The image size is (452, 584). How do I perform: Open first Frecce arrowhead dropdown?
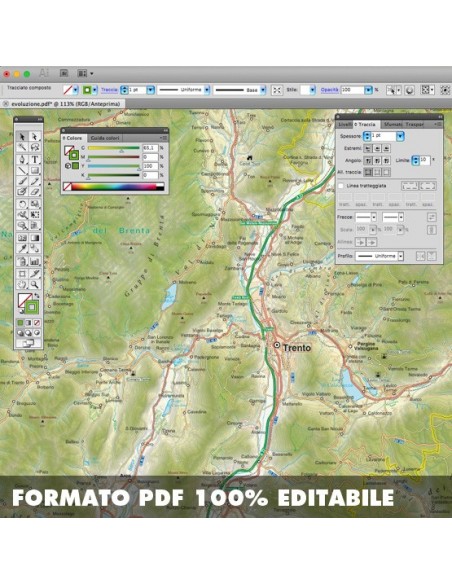tap(374, 217)
